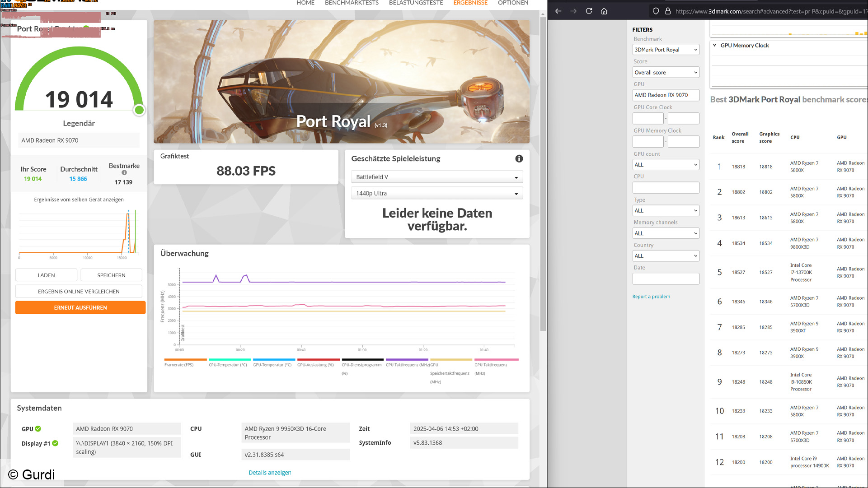Image resolution: width=868 pixels, height=488 pixels.
Task: Click the Overall score column header
Action: pyautogui.click(x=740, y=138)
